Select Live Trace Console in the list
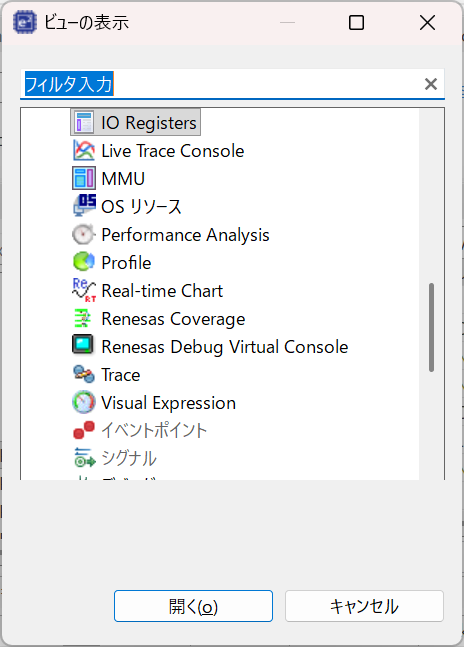The image size is (464, 647). point(172,151)
